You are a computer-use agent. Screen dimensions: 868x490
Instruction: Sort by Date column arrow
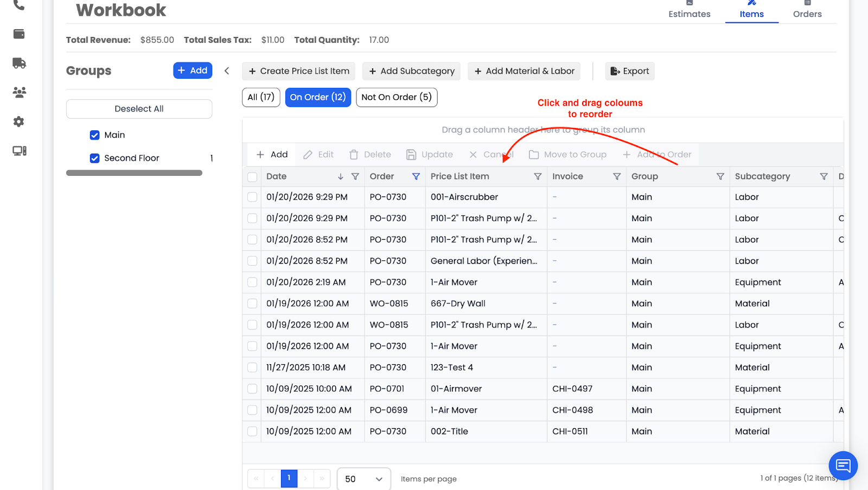tap(340, 176)
